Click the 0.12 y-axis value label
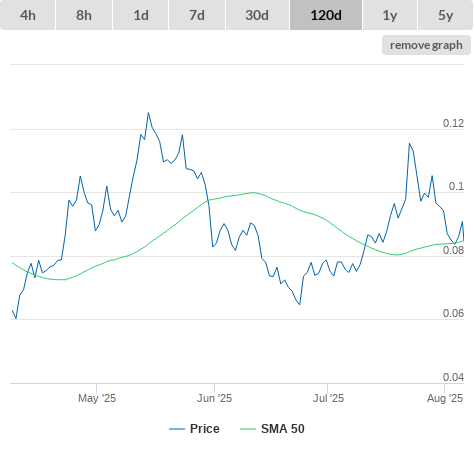Image resolution: width=474 pixels, height=455 pixels. click(x=453, y=123)
